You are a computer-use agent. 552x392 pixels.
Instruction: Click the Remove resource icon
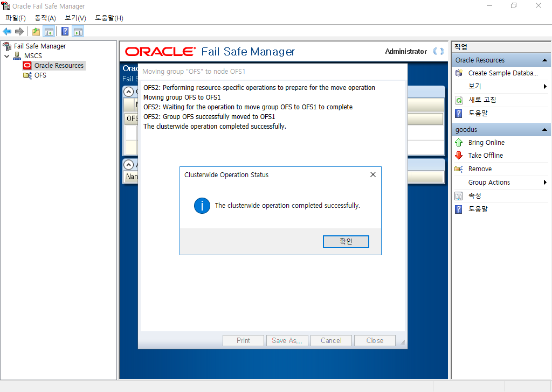[459, 169]
